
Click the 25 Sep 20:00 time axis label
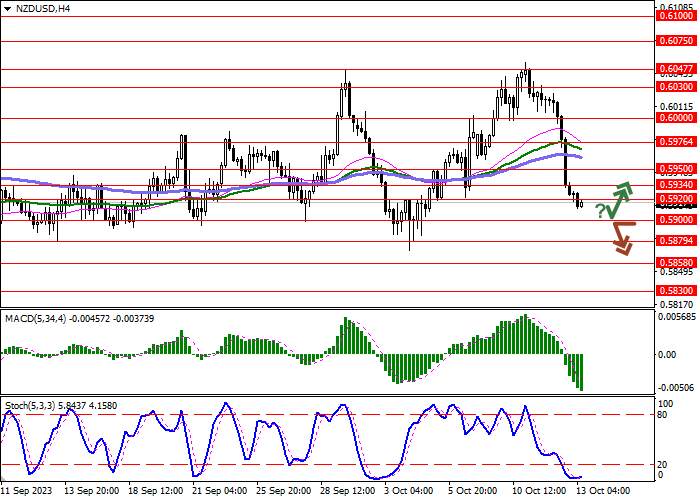click(x=284, y=491)
